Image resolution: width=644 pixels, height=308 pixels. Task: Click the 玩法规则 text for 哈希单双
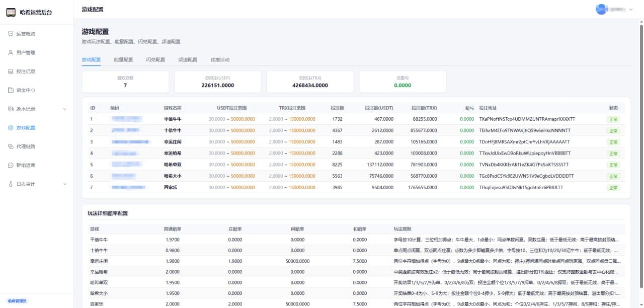click(x=507, y=282)
